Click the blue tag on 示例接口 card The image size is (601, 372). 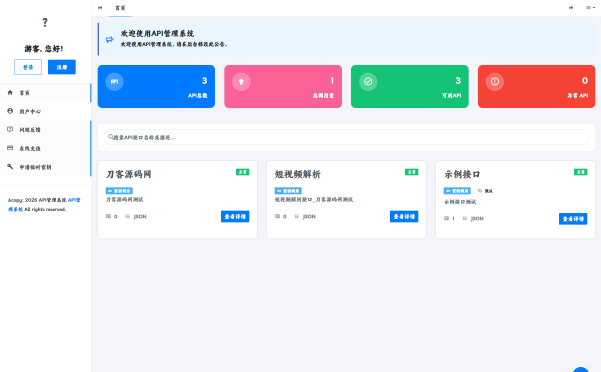coord(457,190)
